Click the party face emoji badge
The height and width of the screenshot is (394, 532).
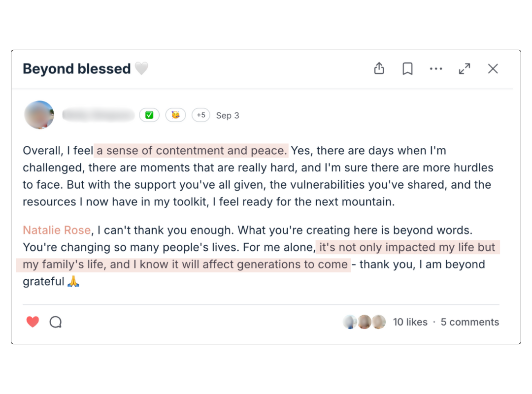[x=175, y=115]
